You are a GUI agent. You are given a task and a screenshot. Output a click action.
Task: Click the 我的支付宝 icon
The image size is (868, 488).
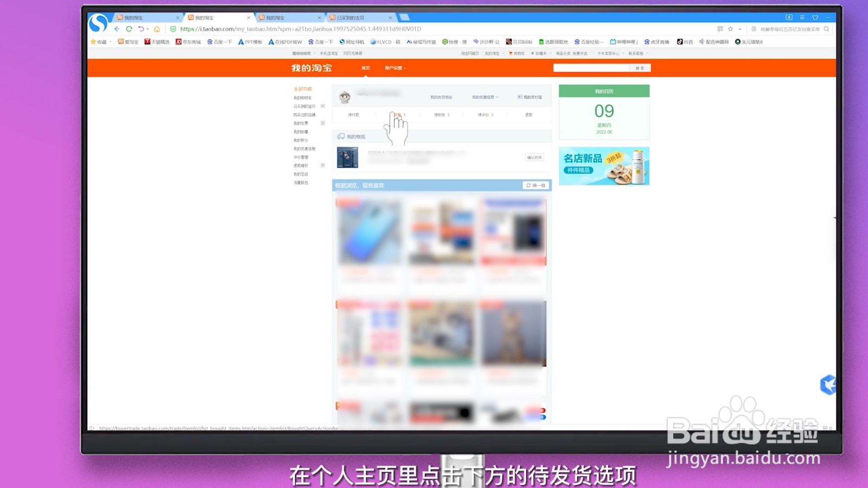[x=519, y=97]
